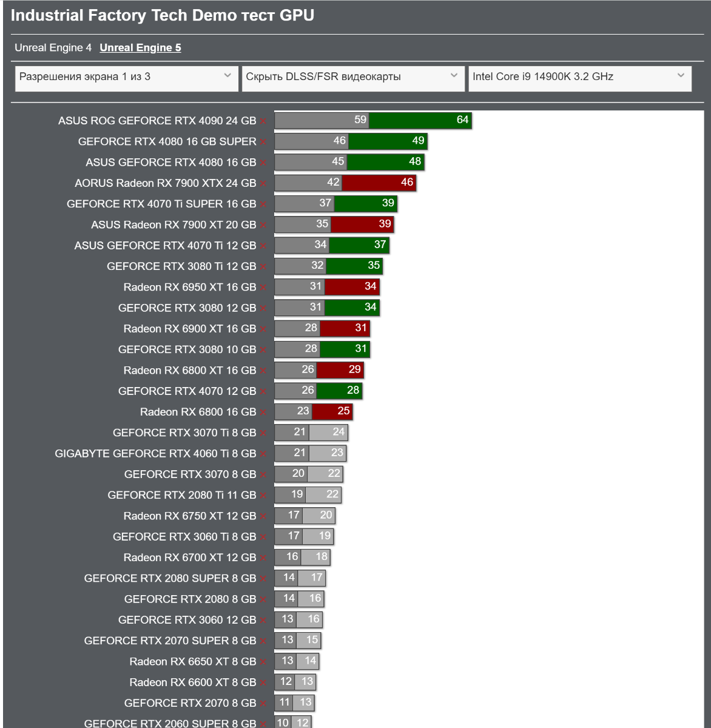
Task: Remove RTX 2080 Ti 11 GB with its red x
Action: [264, 496]
